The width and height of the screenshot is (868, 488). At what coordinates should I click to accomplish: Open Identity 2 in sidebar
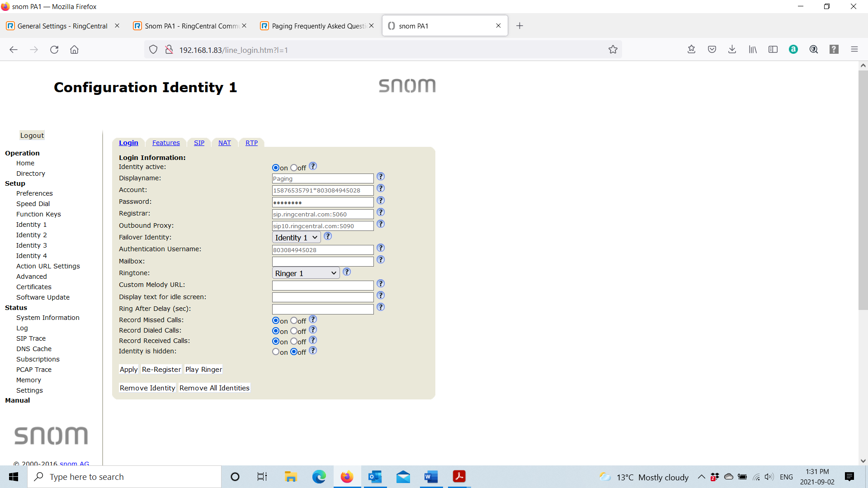31,235
